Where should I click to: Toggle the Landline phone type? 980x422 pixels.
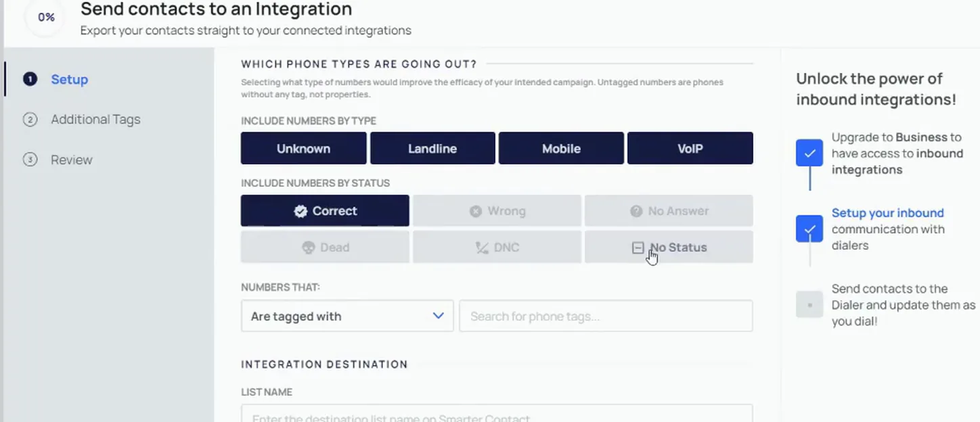tap(432, 148)
